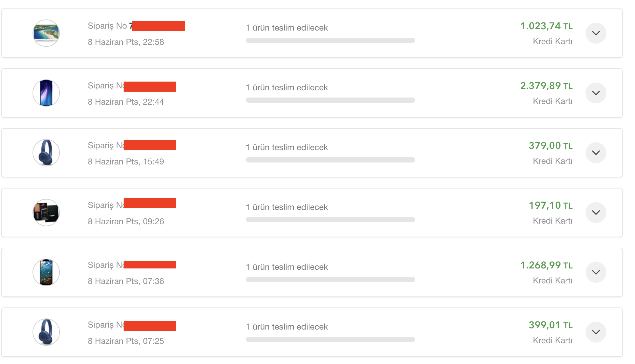Open the phone thumbnail for 07:36 order

tap(46, 272)
